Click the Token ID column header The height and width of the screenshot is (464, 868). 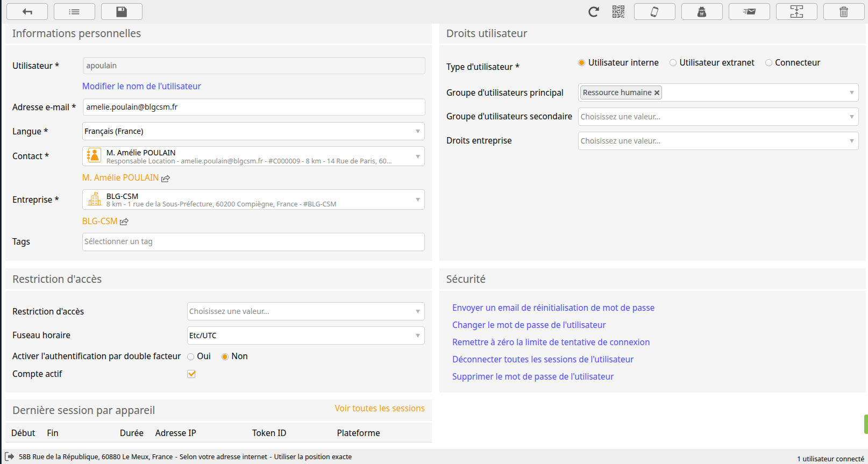click(269, 433)
